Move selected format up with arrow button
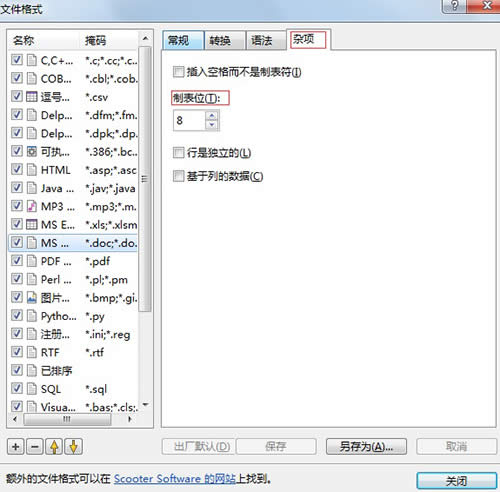This screenshot has height=492, width=500. [54, 446]
